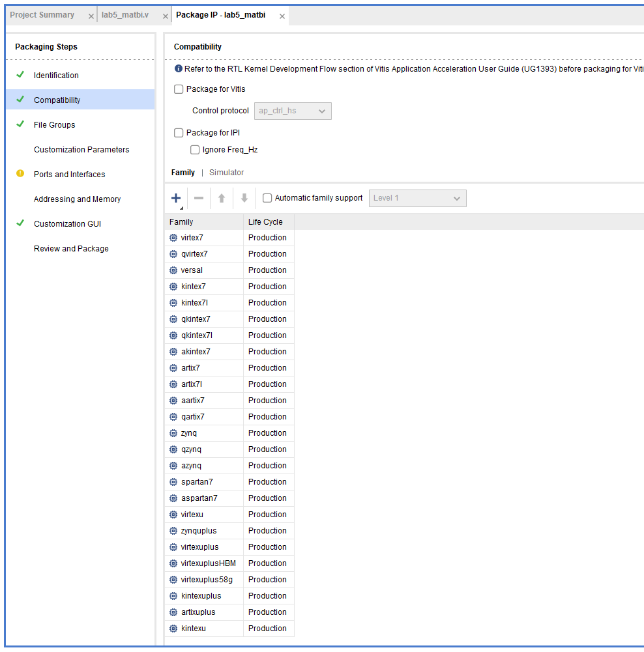Viewport: 644px width, 652px height.
Task: Switch to the Family sub-tab
Action: (x=183, y=173)
